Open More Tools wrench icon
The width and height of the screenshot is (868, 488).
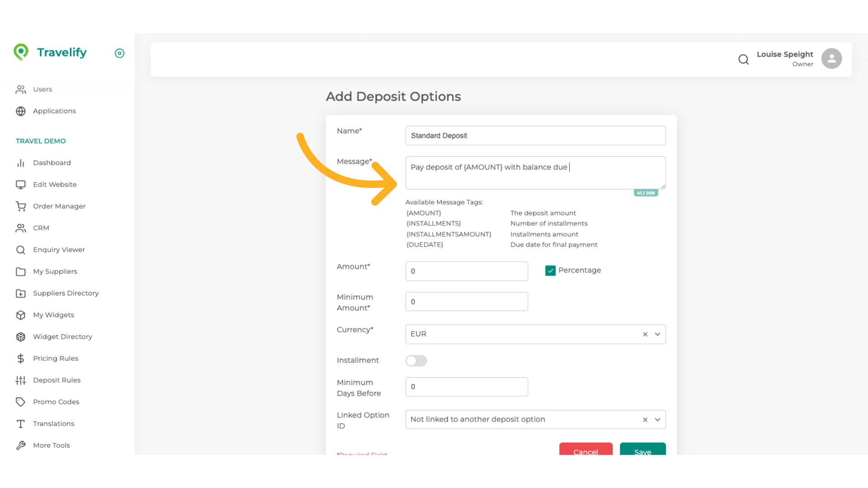(21, 445)
